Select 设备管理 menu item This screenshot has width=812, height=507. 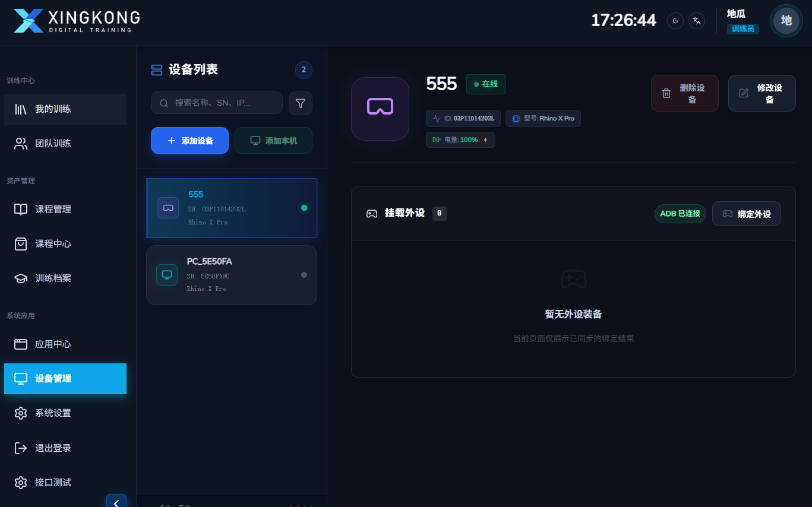click(x=65, y=379)
